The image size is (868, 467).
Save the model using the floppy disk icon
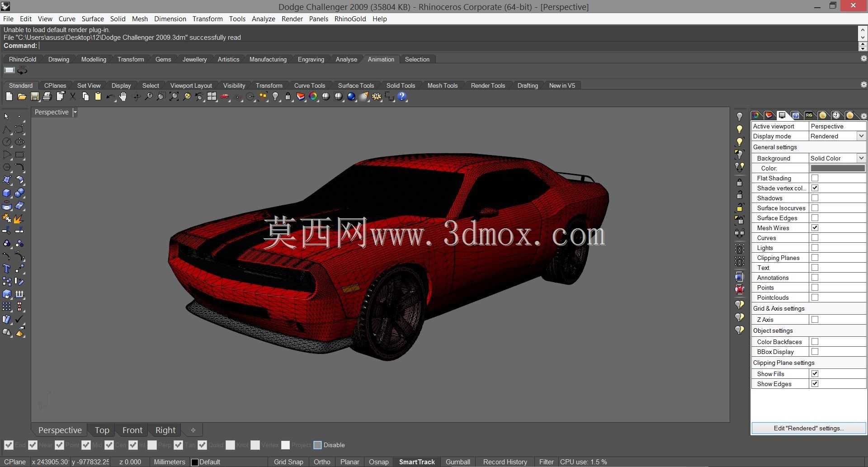tap(34, 97)
